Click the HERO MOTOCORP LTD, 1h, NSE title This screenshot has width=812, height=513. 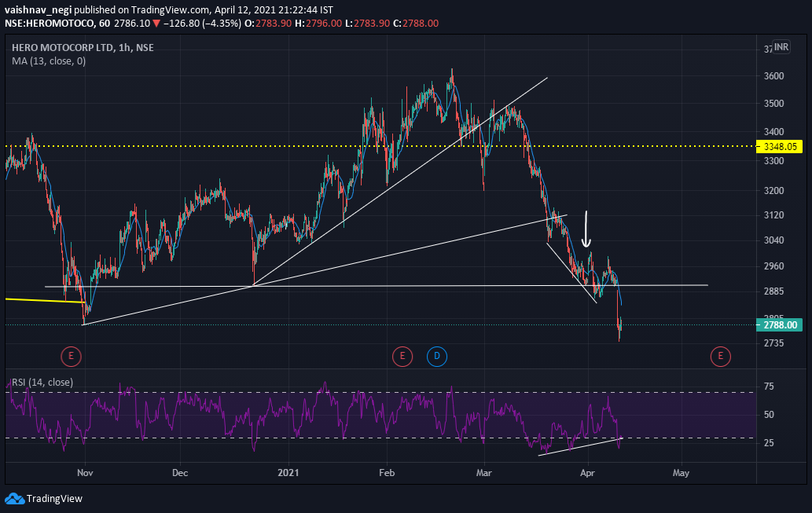click(x=83, y=48)
